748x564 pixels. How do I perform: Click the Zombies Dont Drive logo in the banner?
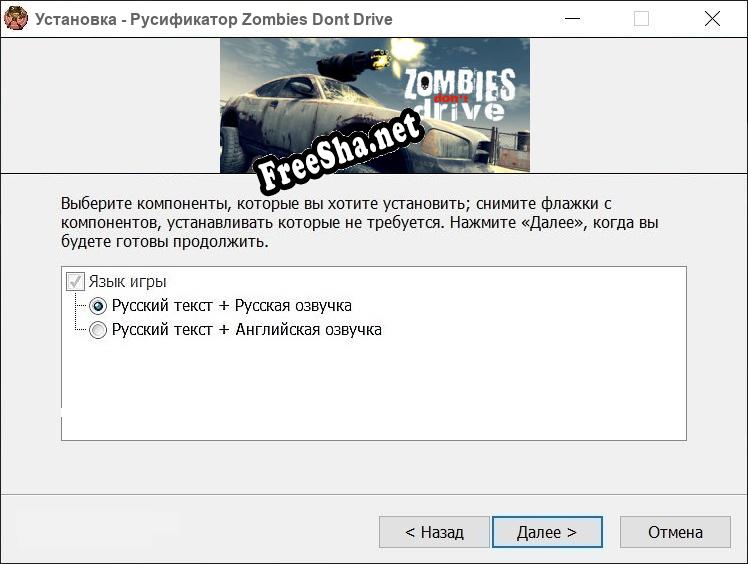pyautogui.click(x=459, y=96)
